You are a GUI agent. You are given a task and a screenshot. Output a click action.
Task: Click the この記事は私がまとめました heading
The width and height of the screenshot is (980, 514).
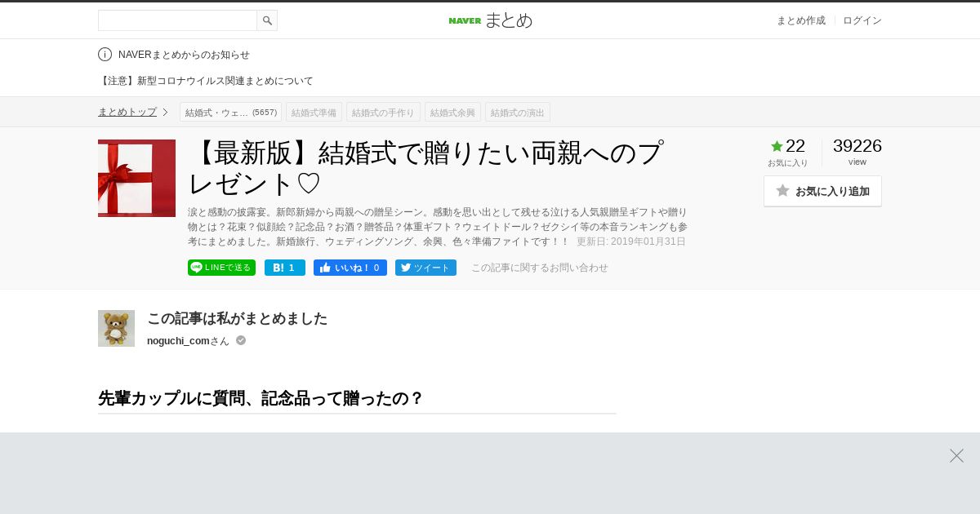237,318
